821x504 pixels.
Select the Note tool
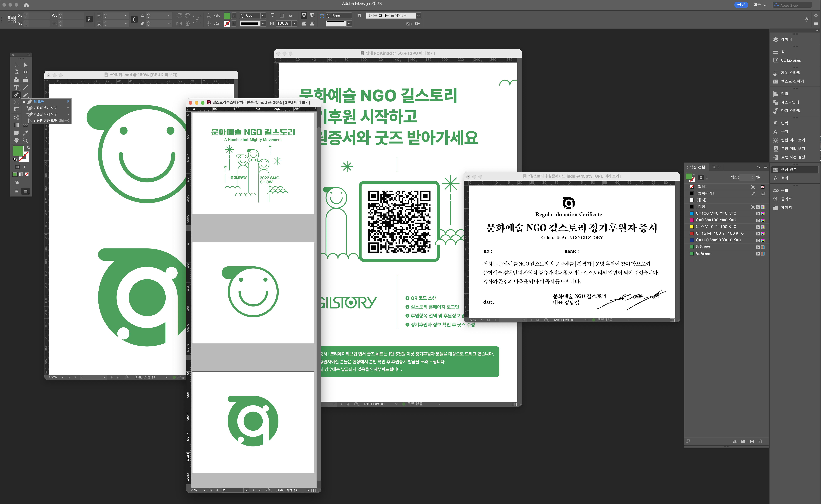[x=16, y=133]
